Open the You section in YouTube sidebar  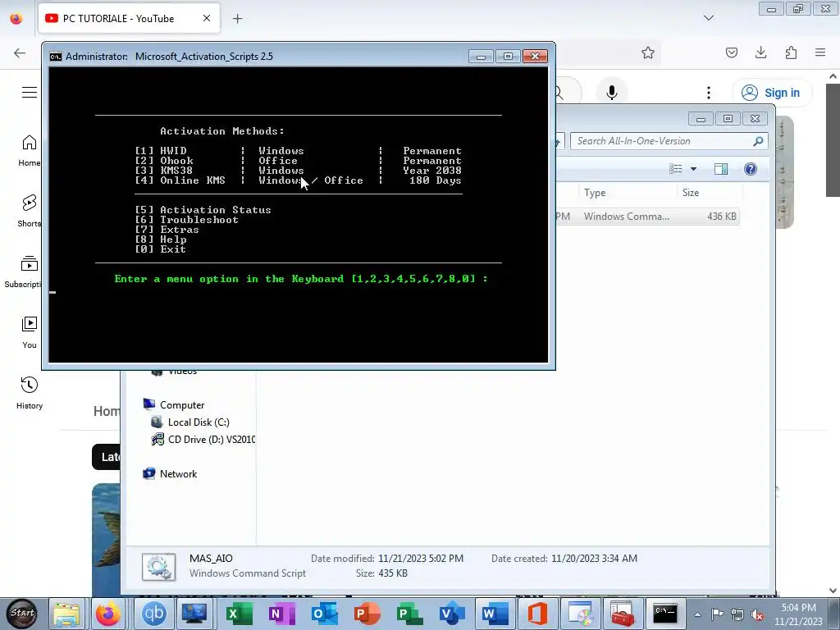point(30,333)
